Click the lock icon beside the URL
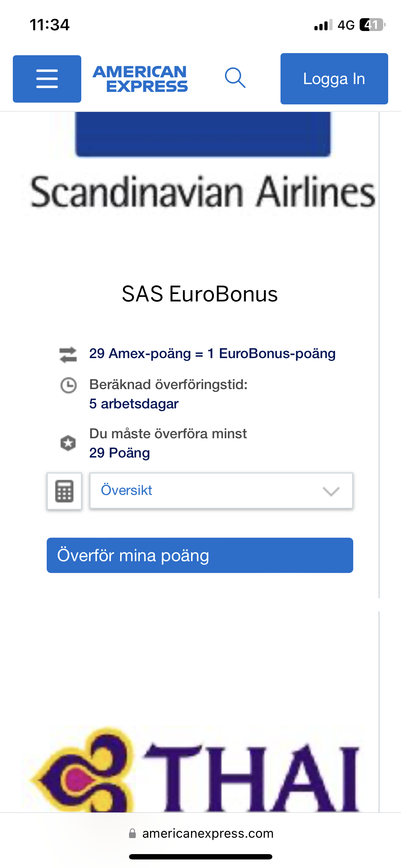 (x=132, y=833)
